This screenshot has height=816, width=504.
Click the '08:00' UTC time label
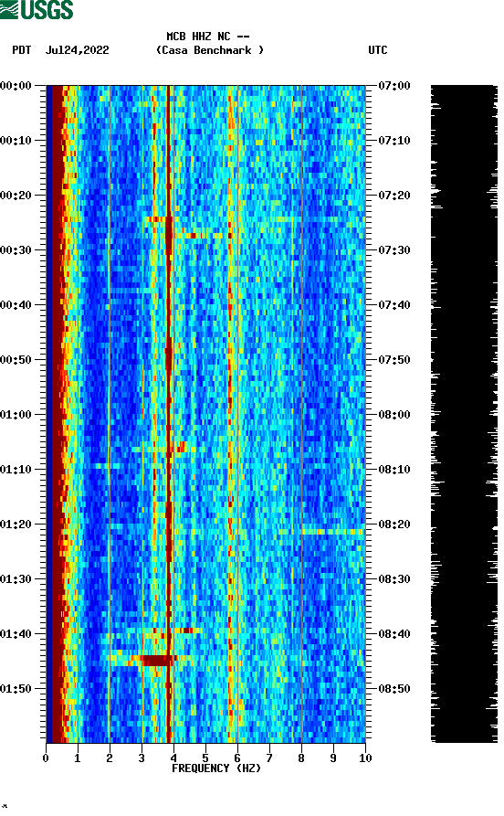point(394,415)
